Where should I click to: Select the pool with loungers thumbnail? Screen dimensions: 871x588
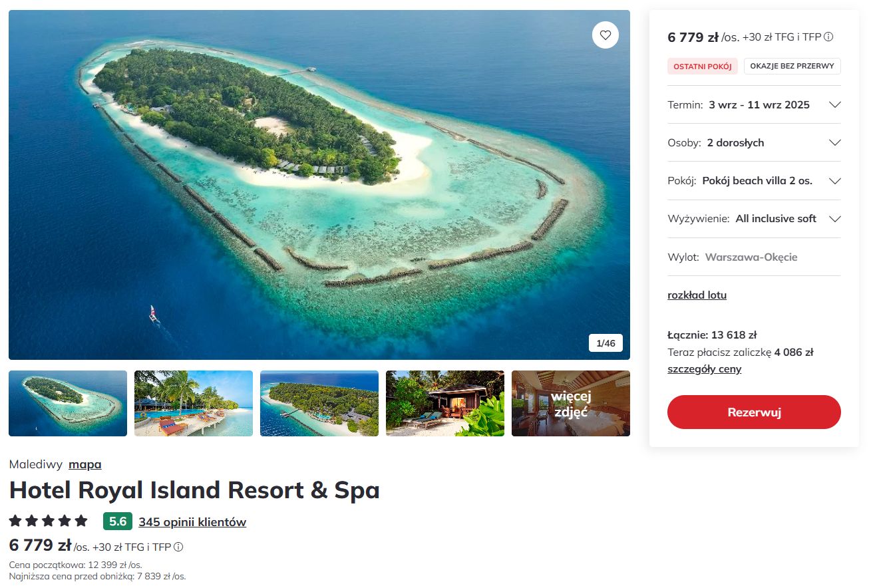pyautogui.click(x=194, y=403)
